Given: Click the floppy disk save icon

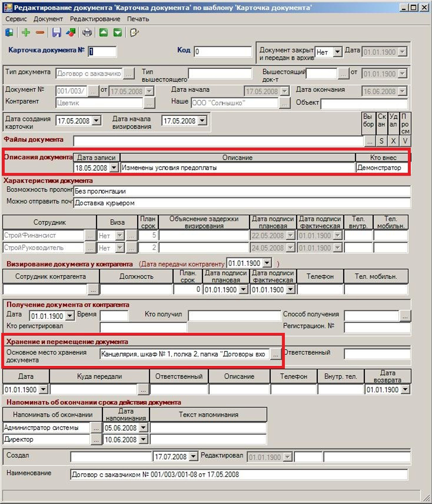Looking at the screenshot, I should tap(56, 32).
